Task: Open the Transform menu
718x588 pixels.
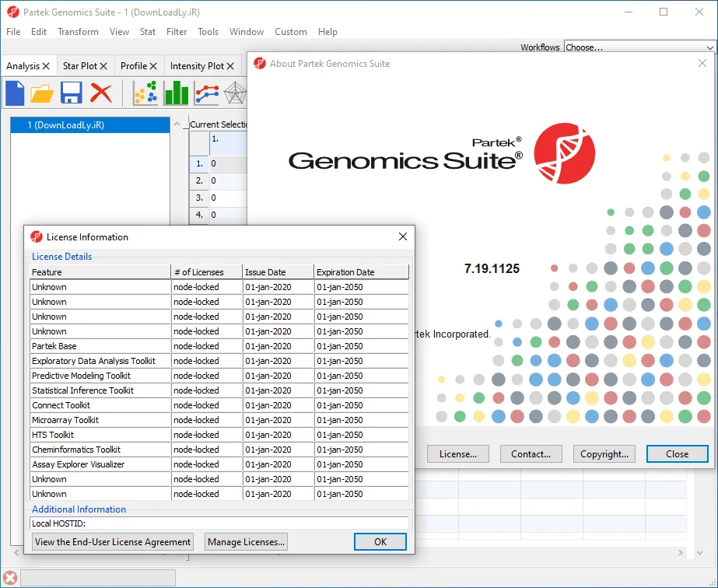Action: coord(78,32)
